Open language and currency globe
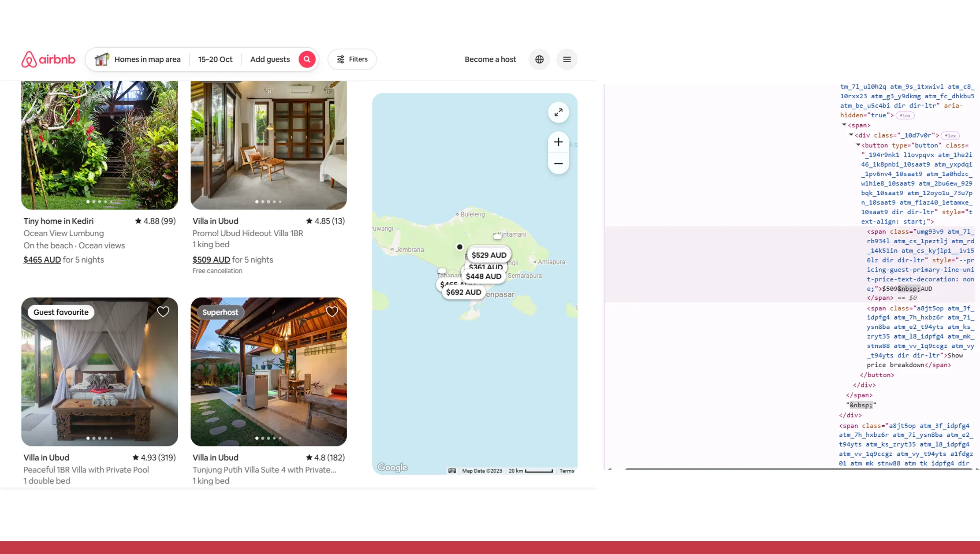The image size is (980, 554). click(539, 59)
